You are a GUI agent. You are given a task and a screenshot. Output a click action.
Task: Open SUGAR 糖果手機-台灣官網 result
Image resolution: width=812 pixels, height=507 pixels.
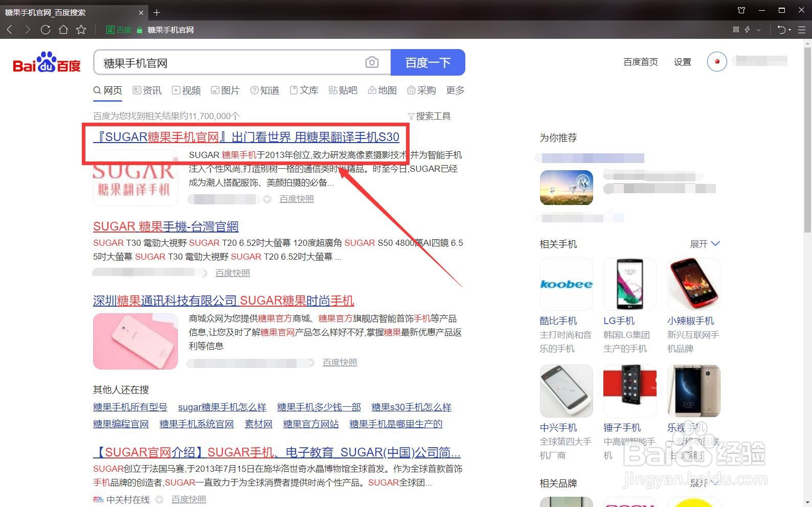point(166,226)
